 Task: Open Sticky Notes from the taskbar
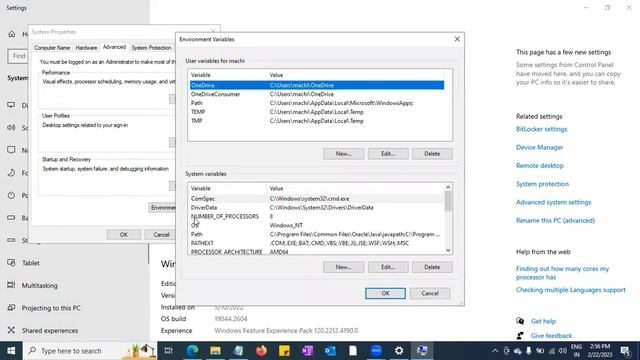point(284,351)
